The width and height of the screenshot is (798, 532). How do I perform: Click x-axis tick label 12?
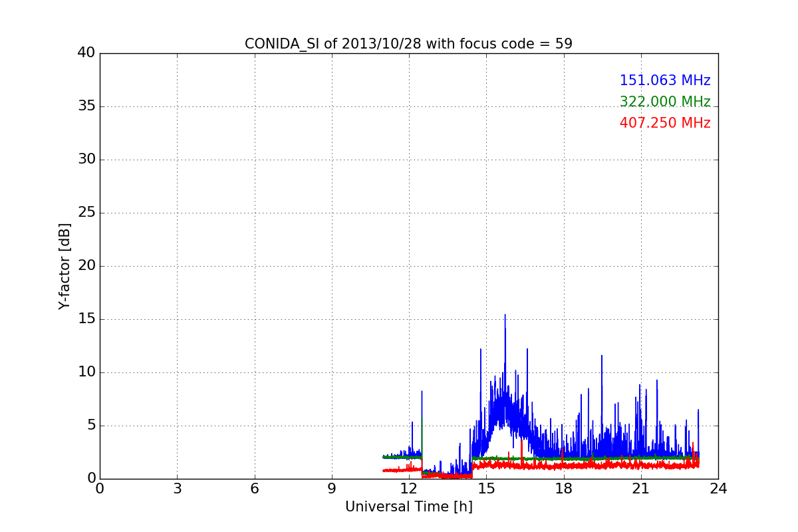coord(409,489)
